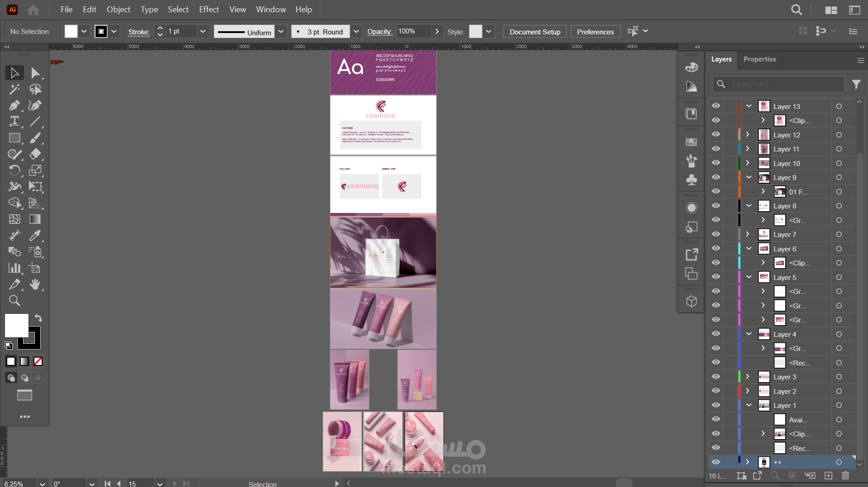
Task: Open the Window menu
Action: (x=271, y=9)
